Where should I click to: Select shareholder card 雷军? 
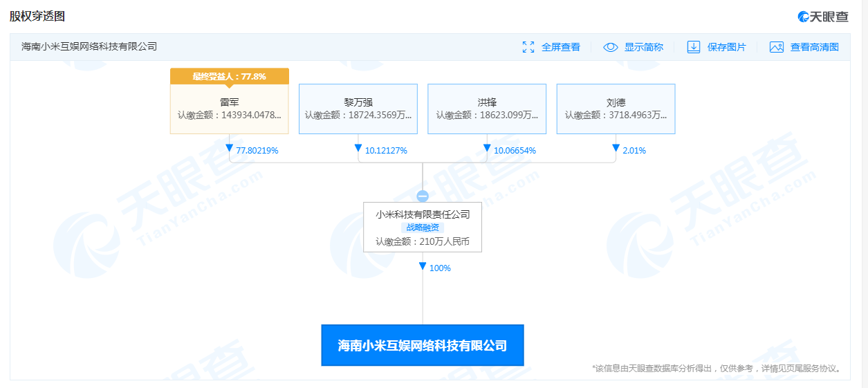pyautogui.click(x=230, y=109)
